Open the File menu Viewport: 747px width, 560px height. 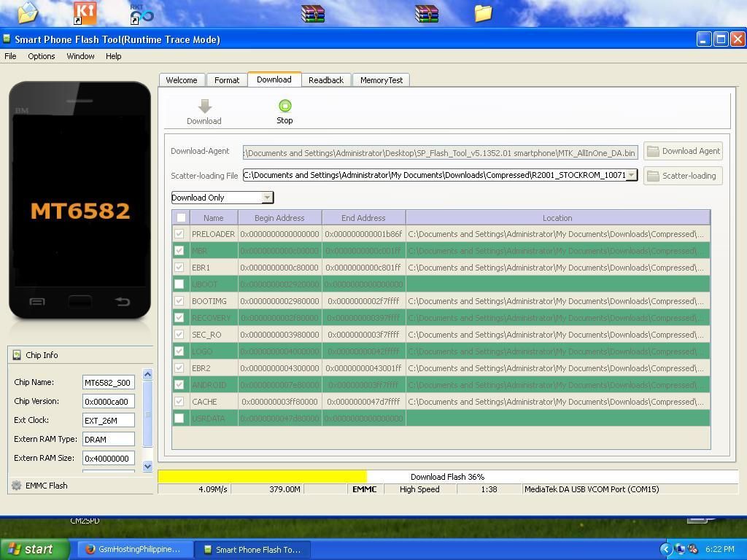tap(10, 56)
